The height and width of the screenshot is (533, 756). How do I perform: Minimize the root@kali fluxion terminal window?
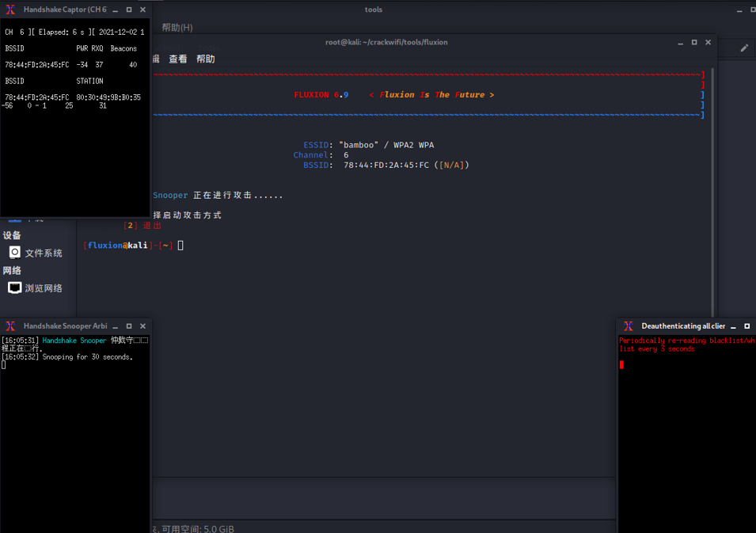(x=680, y=43)
